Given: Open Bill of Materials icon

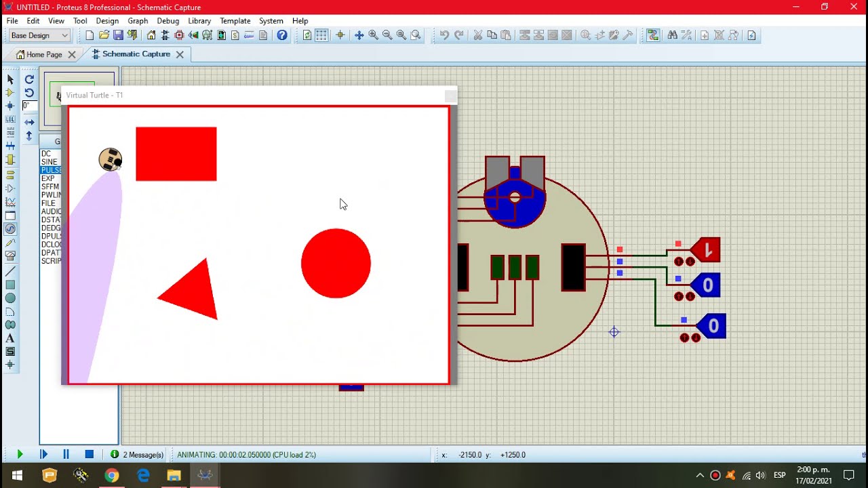Looking at the screenshot, I should pos(235,35).
